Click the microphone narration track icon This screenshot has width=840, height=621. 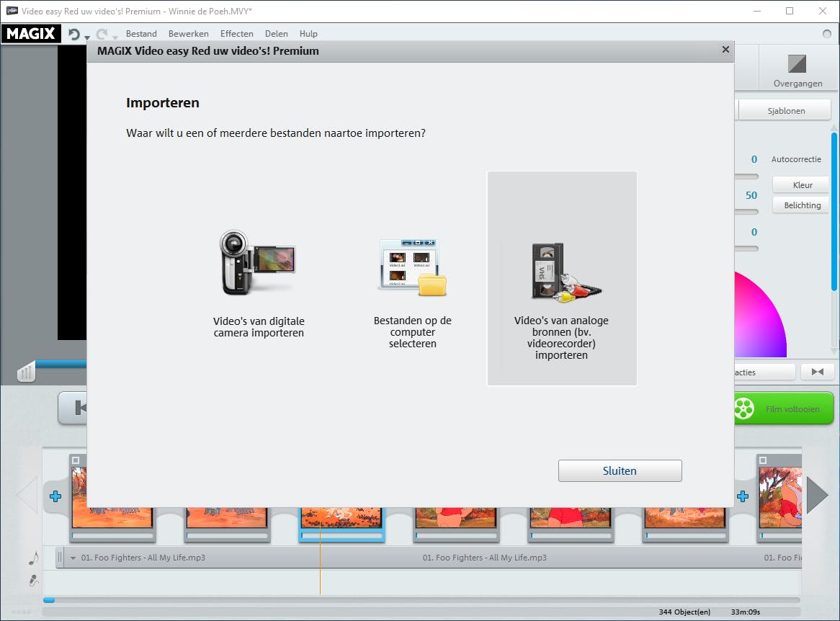[x=33, y=580]
